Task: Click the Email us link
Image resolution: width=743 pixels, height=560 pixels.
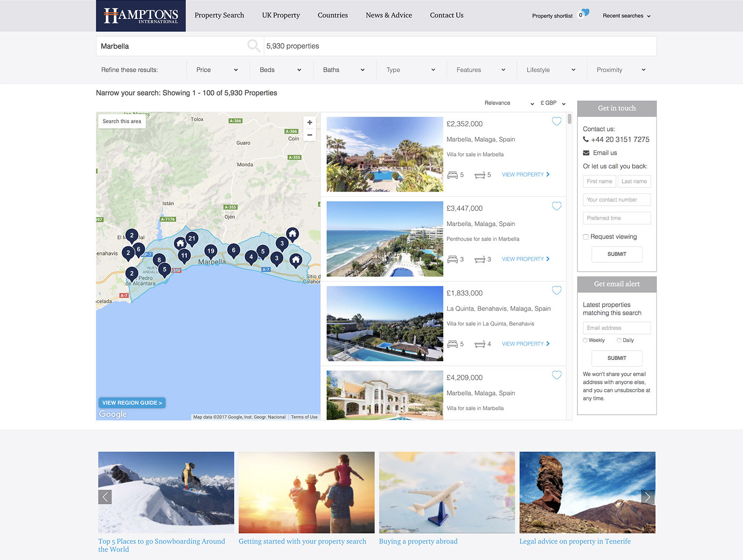Action: [x=604, y=153]
